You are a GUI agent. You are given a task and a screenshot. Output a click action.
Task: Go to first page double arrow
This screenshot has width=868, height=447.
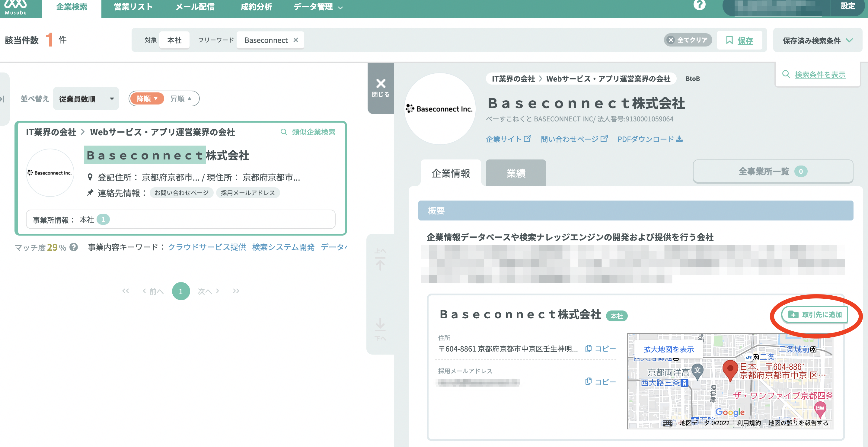click(x=126, y=291)
